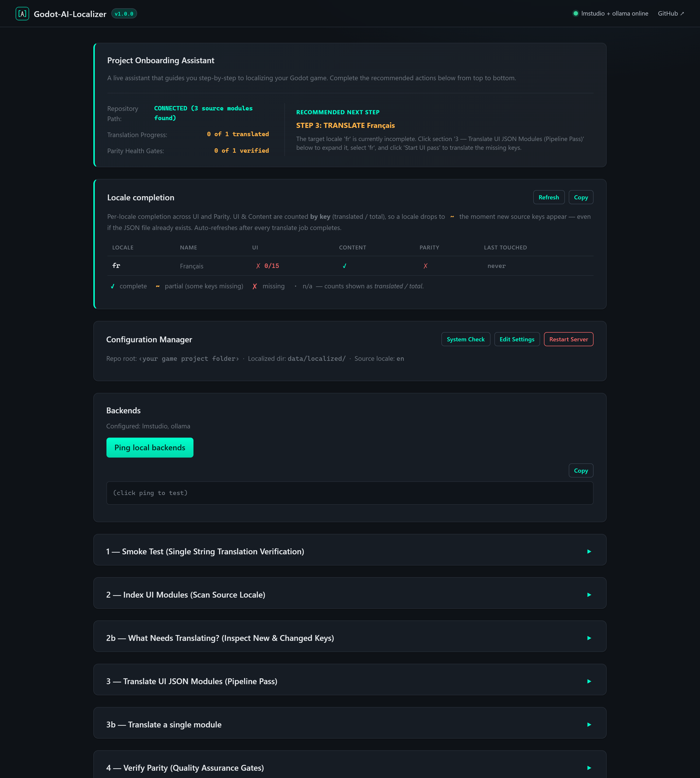Click the green backend online status dot
This screenshot has height=778, width=700.
tap(575, 13)
